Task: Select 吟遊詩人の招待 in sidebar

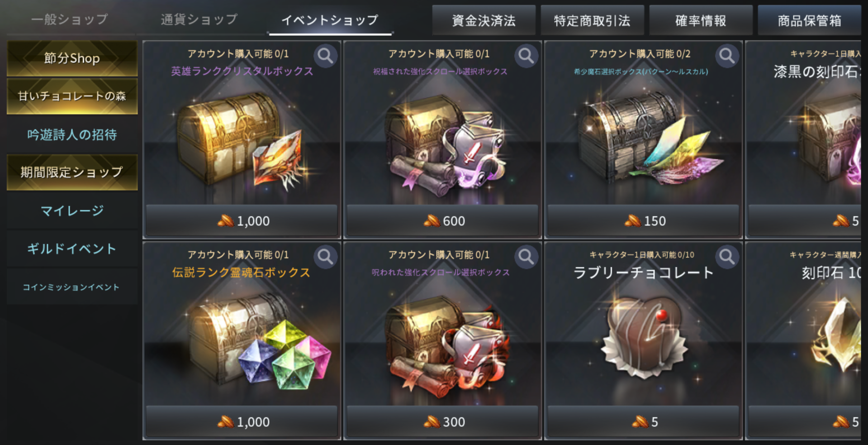Action: tap(72, 134)
